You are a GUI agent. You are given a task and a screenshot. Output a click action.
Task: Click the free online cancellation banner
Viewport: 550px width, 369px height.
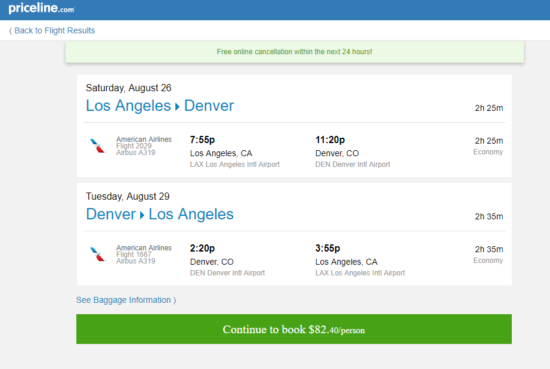(x=295, y=52)
